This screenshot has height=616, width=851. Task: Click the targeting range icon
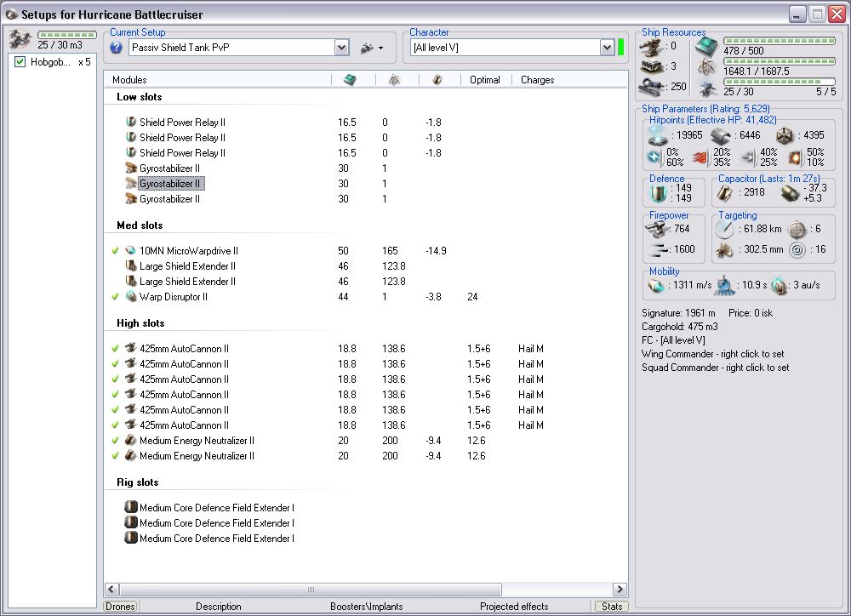pos(724,229)
